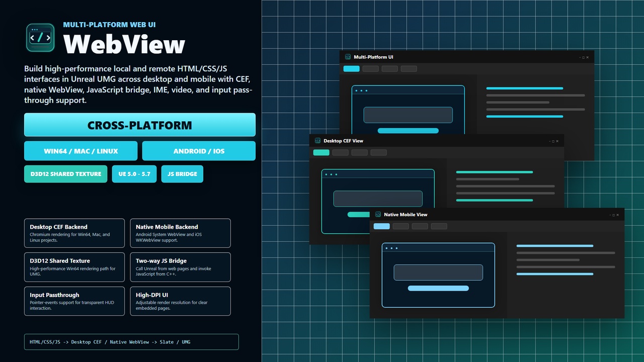Click the ANDROID / IOS button
Screen dimensions: 644x362
point(199,151)
